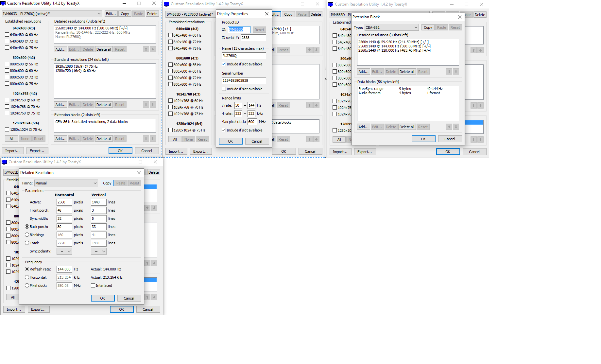
Task: Click Delete all under Data blocks
Action: coord(407,127)
